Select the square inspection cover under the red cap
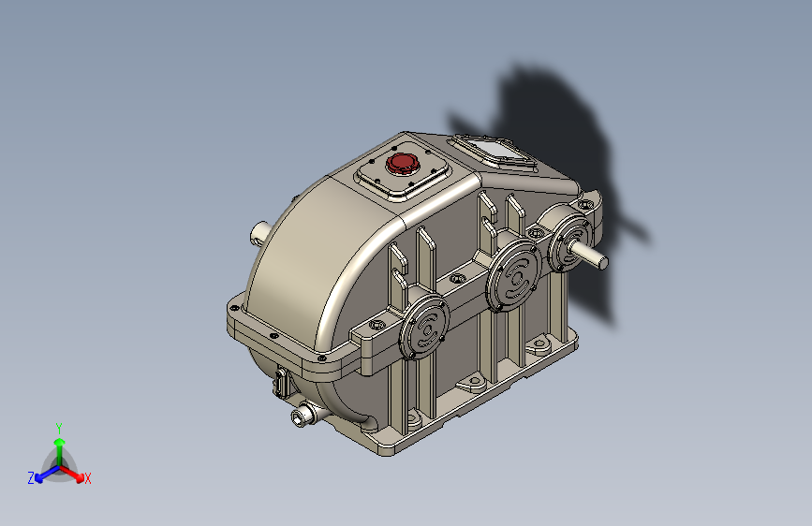812x526 pixels. click(x=403, y=169)
